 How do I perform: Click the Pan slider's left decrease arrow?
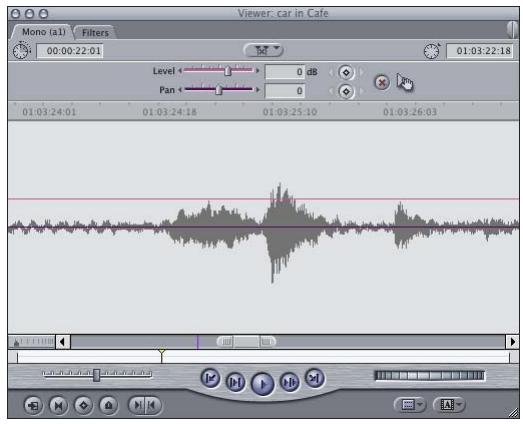tap(180, 90)
